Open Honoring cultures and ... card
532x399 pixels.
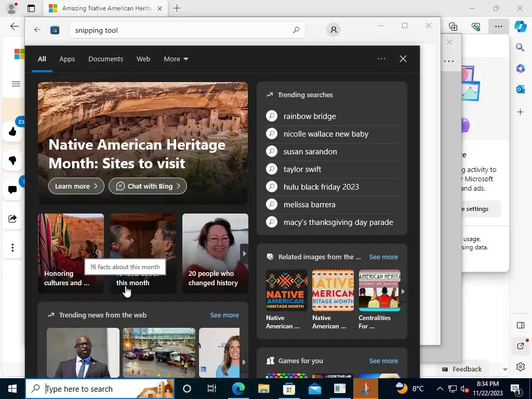(71, 253)
